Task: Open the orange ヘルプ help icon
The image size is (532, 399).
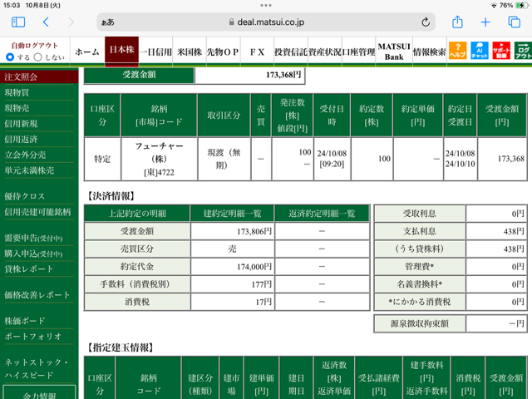Action: click(x=457, y=51)
